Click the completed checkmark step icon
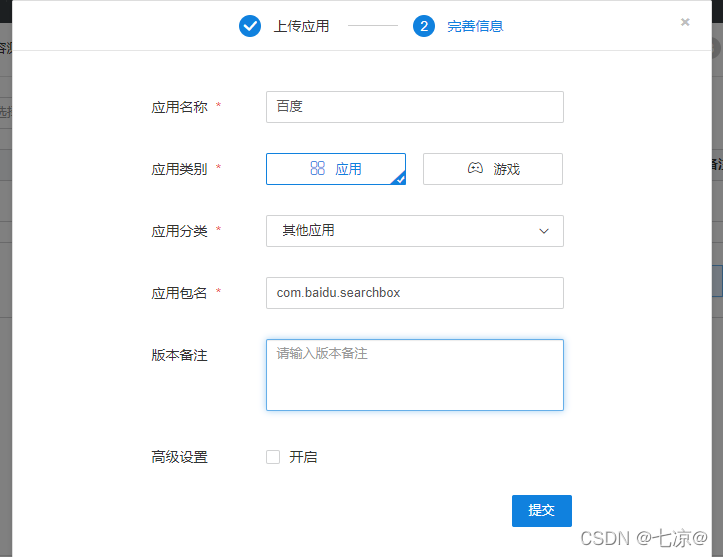This screenshot has width=723, height=557. [x=249, y=26]
